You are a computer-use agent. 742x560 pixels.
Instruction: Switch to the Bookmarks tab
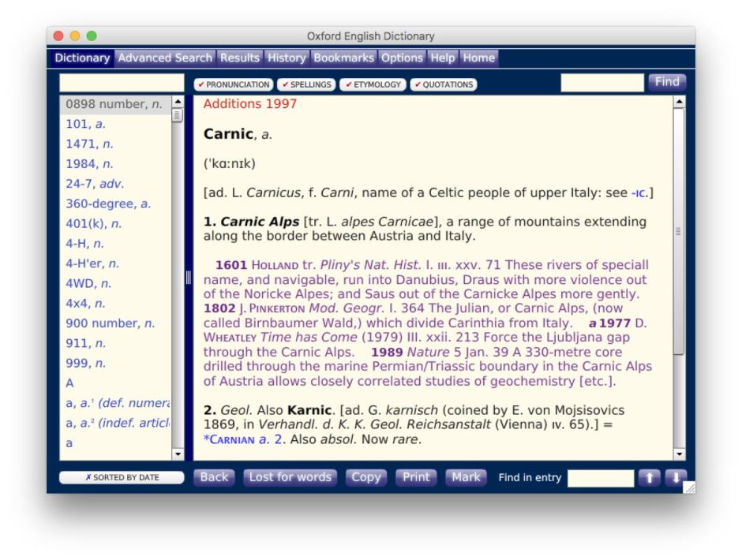[x=343, y=58]
